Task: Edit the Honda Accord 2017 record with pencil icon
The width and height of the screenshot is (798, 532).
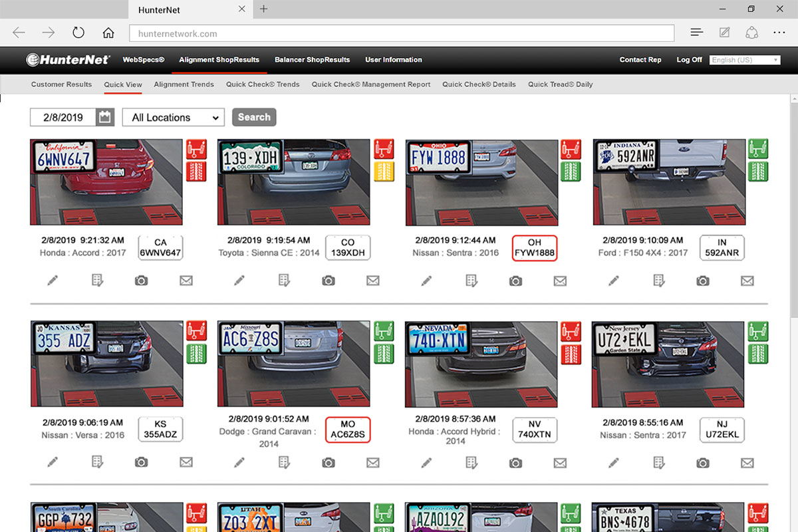Action: [x=53, y=281]
